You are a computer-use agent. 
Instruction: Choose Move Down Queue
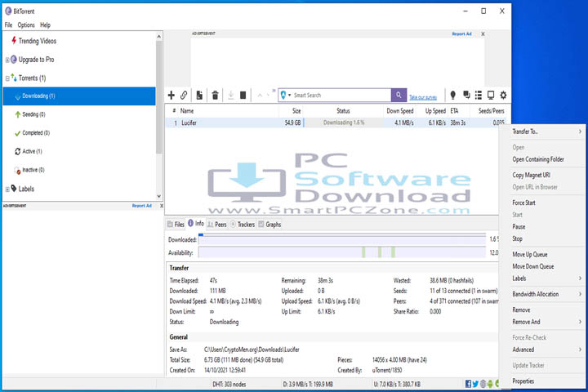[x=532, y=267]
